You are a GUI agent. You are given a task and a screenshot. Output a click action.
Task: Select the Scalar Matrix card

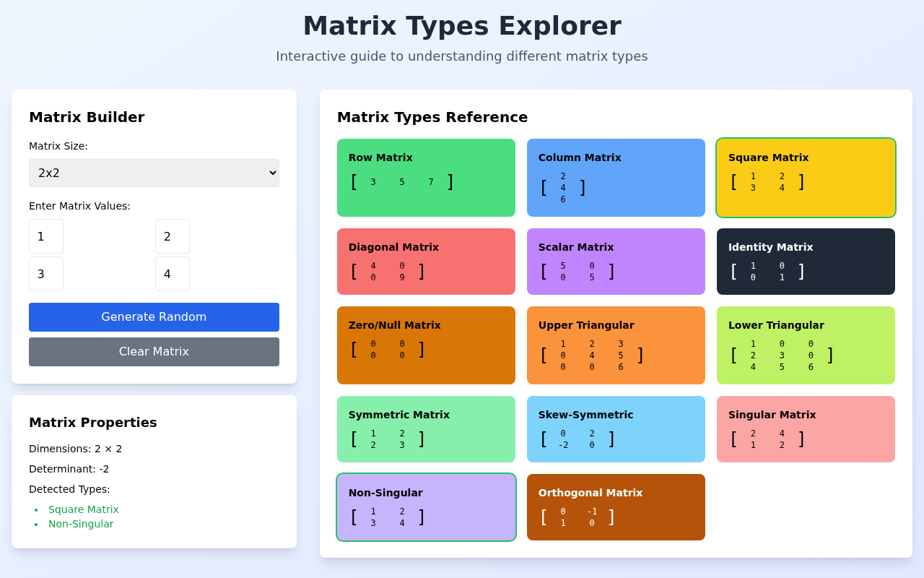(x=616, y=261)
